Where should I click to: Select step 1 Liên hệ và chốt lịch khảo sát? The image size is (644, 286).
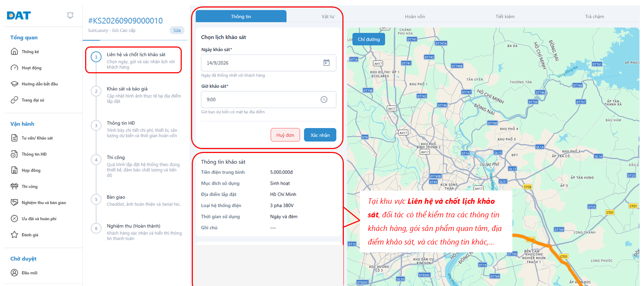point(133,60)
